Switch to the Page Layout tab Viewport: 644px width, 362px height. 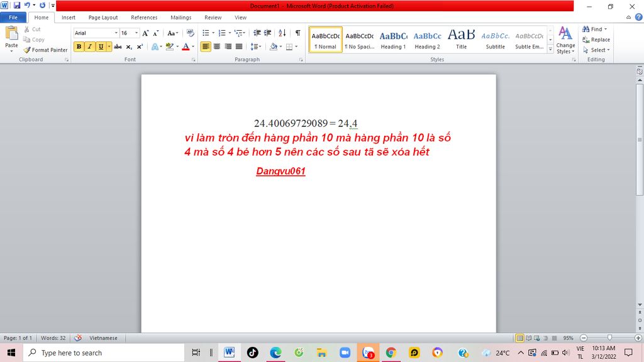tap(103, 17)
